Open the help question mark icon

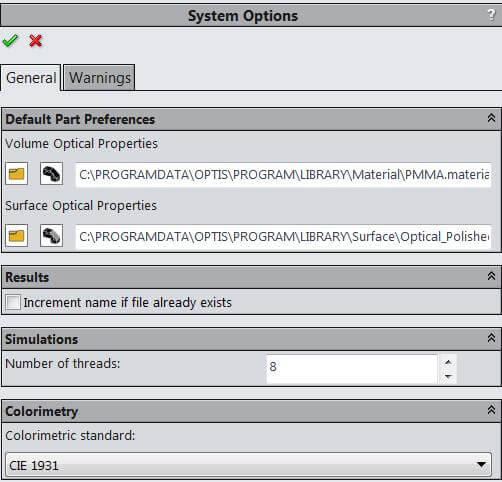click(491, 15)
